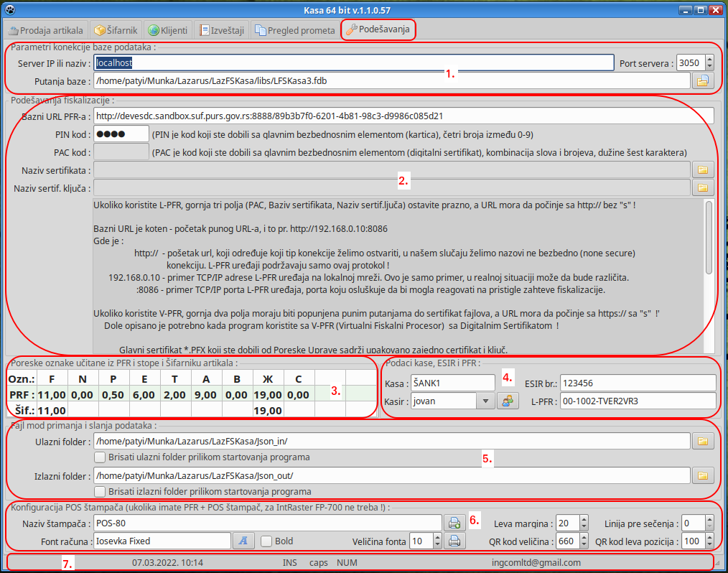Enable Brisati izlazni folder checkbox
The height and width of the screenshot is (573, 728).
[x=101, y=492]
